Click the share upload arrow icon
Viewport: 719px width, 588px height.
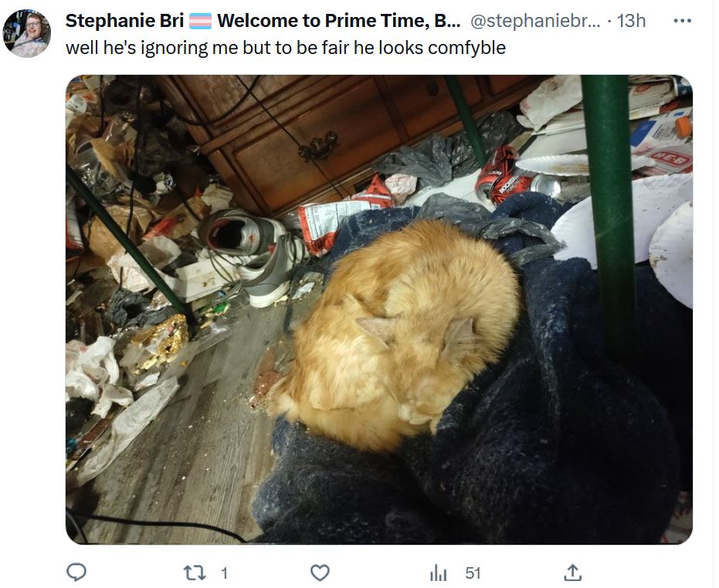[x=573, y=573]
